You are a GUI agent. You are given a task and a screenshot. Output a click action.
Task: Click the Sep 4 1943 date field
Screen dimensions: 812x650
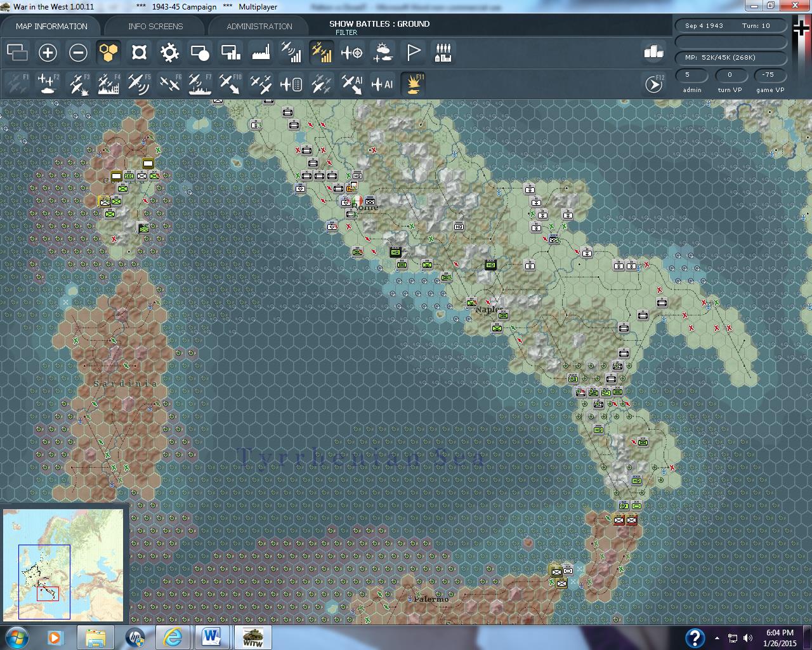pyautogui.click(x=704, y=26)
